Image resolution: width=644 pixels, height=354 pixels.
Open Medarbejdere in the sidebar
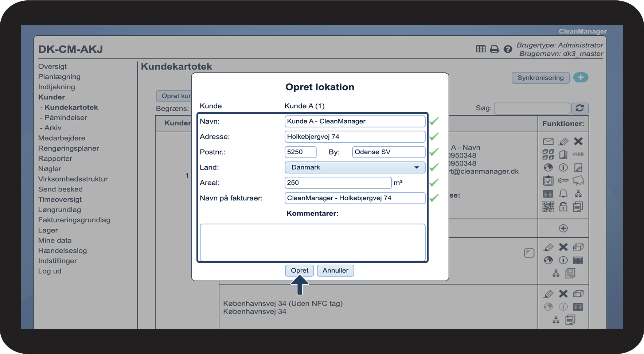(x=62, y=138)
